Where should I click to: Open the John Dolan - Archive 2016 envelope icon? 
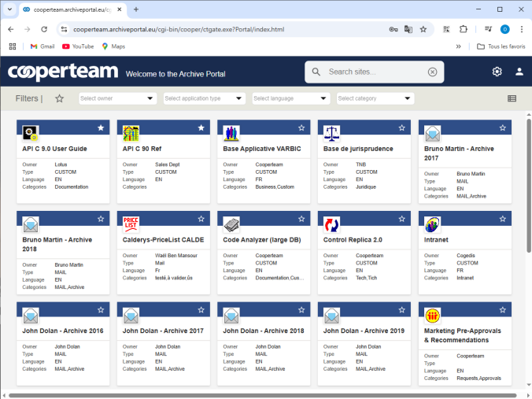31,316
